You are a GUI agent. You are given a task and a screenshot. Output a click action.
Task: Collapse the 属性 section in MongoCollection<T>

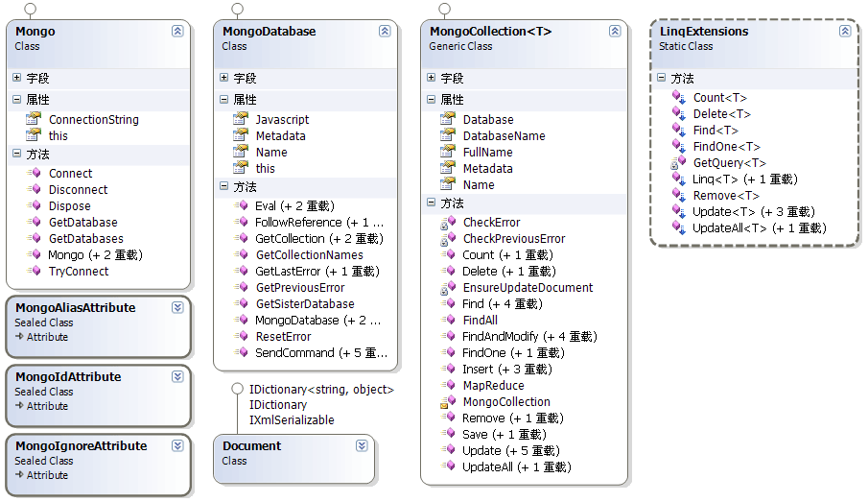(x=431, y=99)
